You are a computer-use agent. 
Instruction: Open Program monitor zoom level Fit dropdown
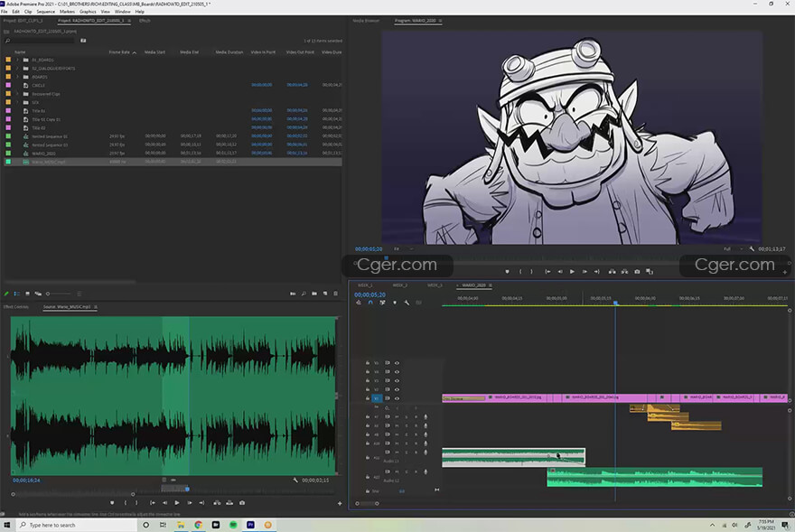(403, 249)
